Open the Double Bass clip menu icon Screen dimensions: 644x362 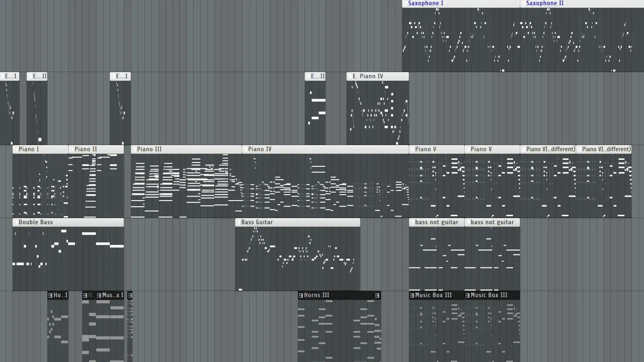click(x=16, y=222)
